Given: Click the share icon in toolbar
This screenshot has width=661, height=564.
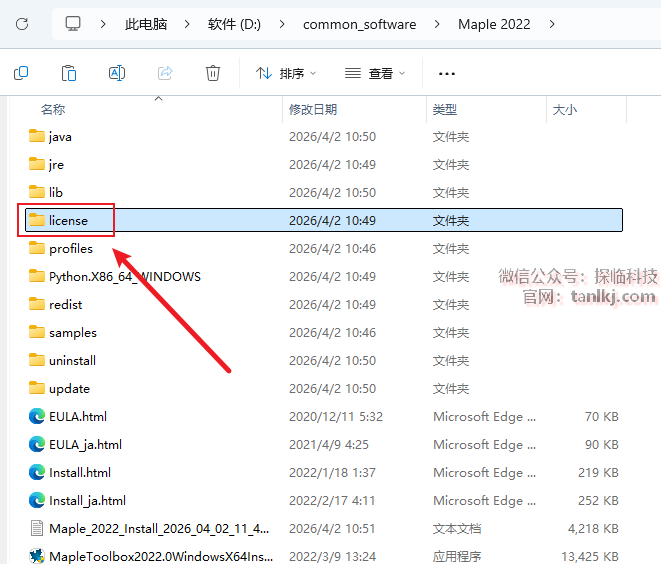Looking at the screenshot, I should (x=165, y=73).
